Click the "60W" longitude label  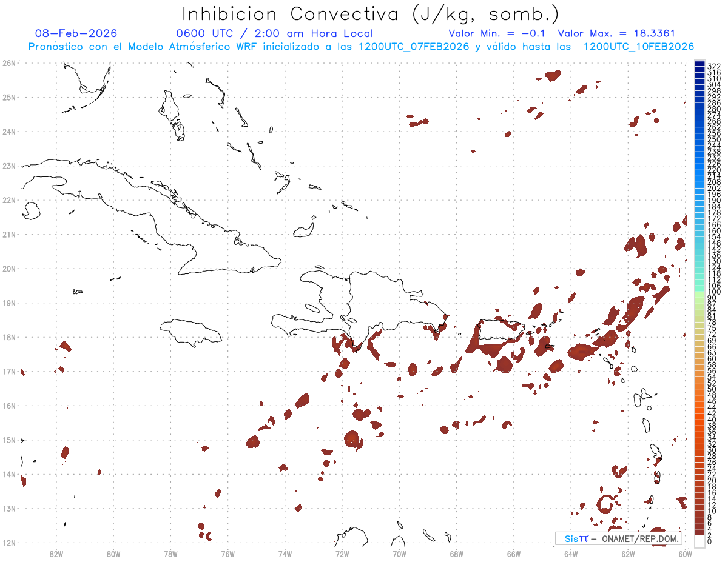click(685, 554)
